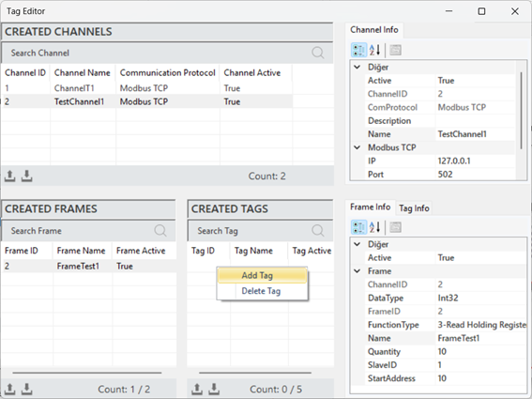The height and width of the screenshot is (399, 532).
Task: Click the Search Tag magnifier icon
Action: point(318,231)
